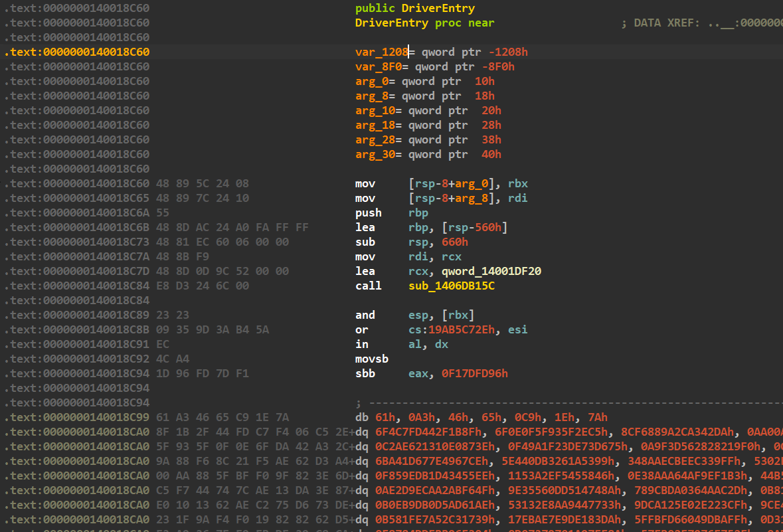Select the rsp-560h operand in the lea instruction
This screenshot has width=783, height=532.
point(458,227)
